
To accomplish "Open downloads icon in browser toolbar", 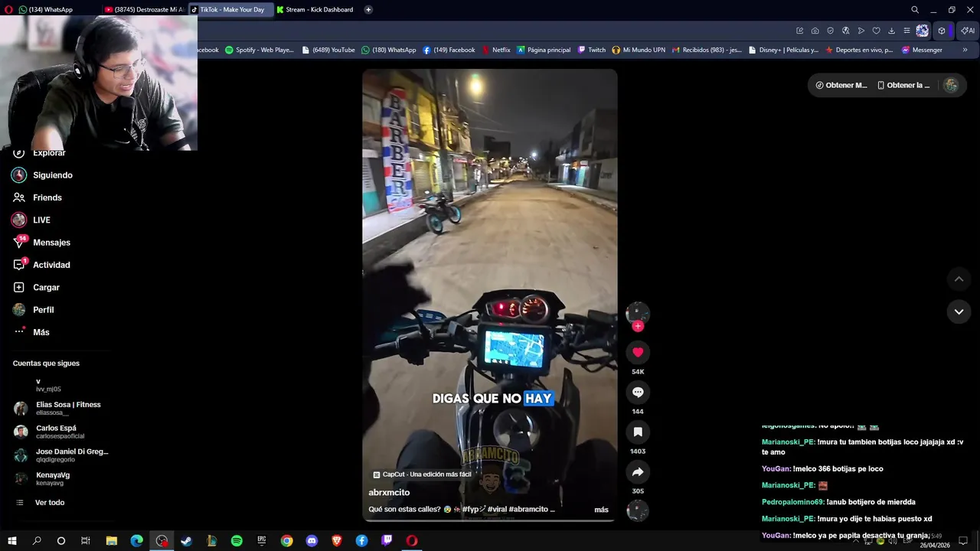I will pos(891,31).
